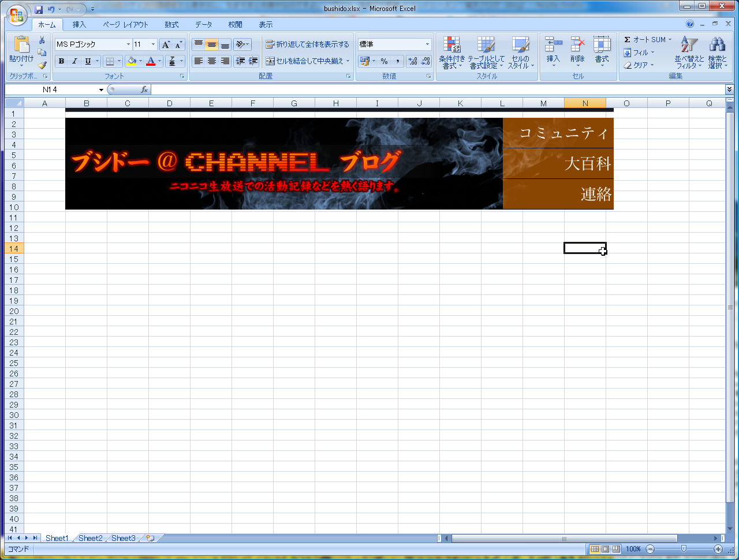Open the font size dropdown
The height and width of the screenshot is (560, 739).
(153, 44)
